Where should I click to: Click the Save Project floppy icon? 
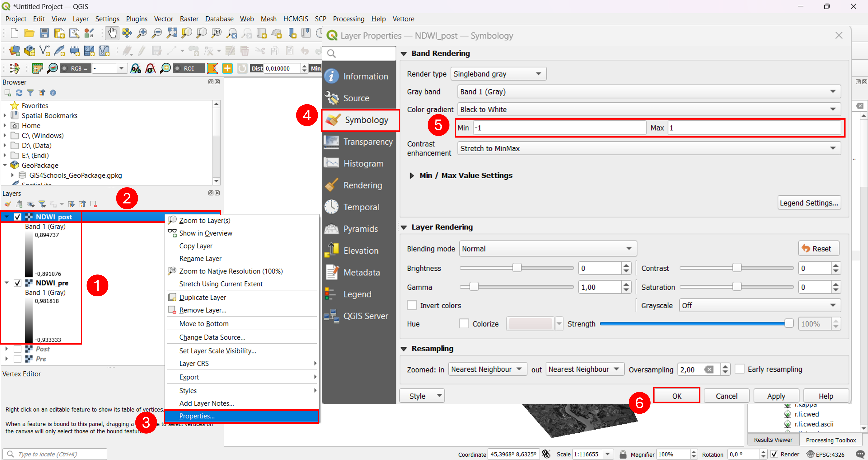coord(44,33)
